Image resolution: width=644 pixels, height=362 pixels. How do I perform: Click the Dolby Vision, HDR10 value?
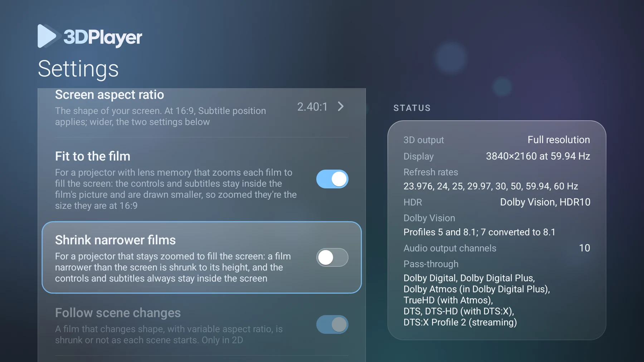coord(545,202)
